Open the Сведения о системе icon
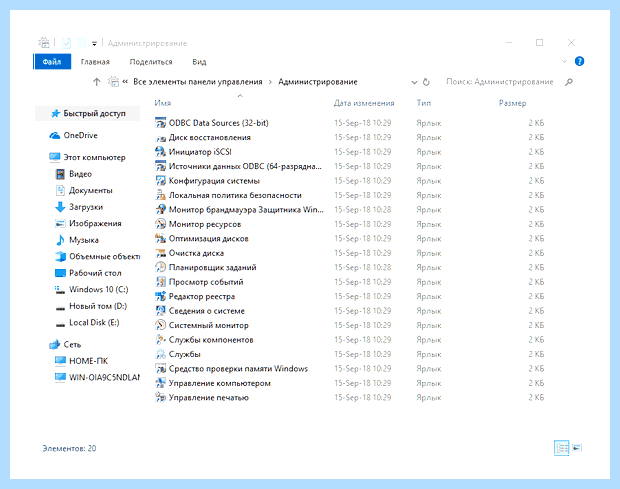620x489 pixels. 160,311
